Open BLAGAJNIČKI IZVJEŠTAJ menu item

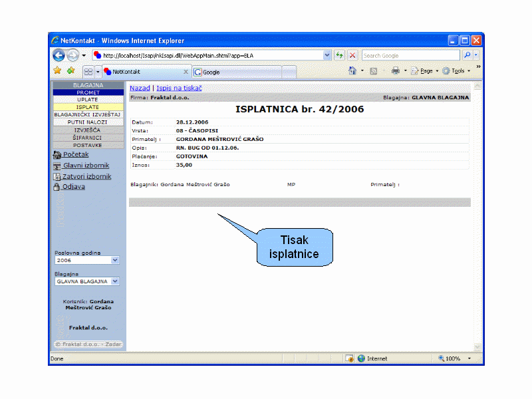pos(88,114)
